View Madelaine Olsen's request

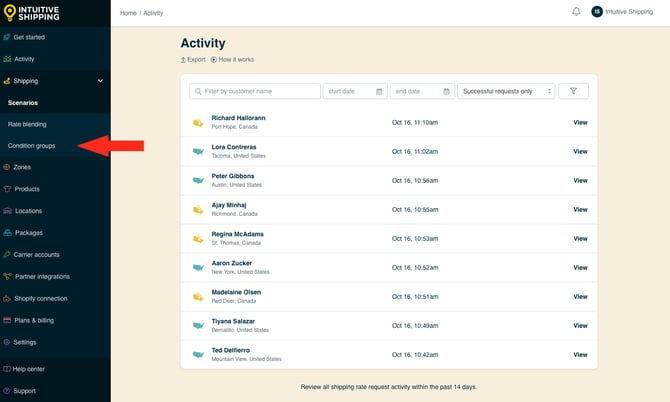(580, 296)
